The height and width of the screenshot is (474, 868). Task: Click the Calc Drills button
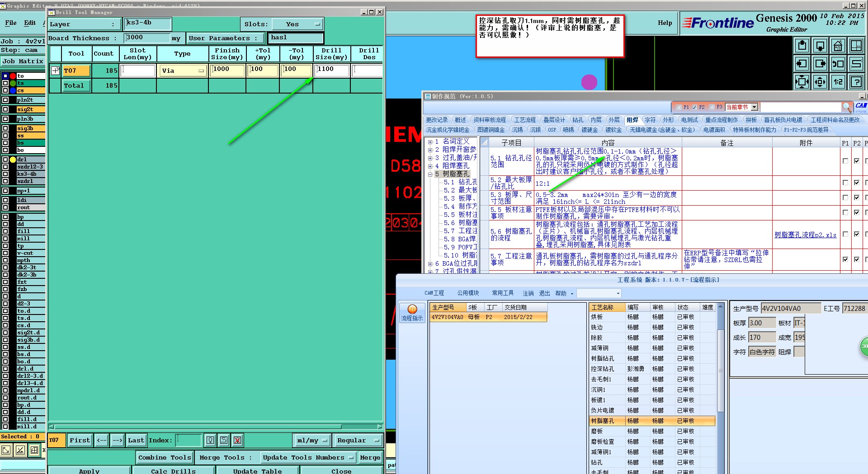pos(173,470)
